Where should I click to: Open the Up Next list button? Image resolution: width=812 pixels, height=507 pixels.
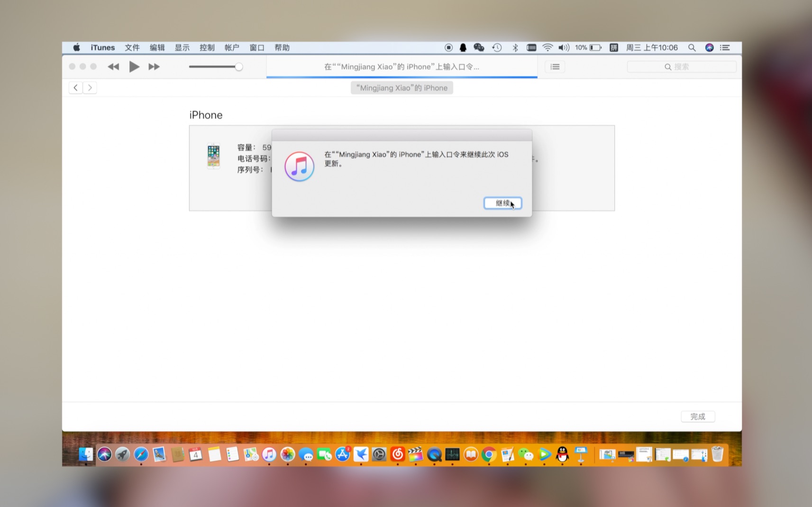(x=555, y=67)
